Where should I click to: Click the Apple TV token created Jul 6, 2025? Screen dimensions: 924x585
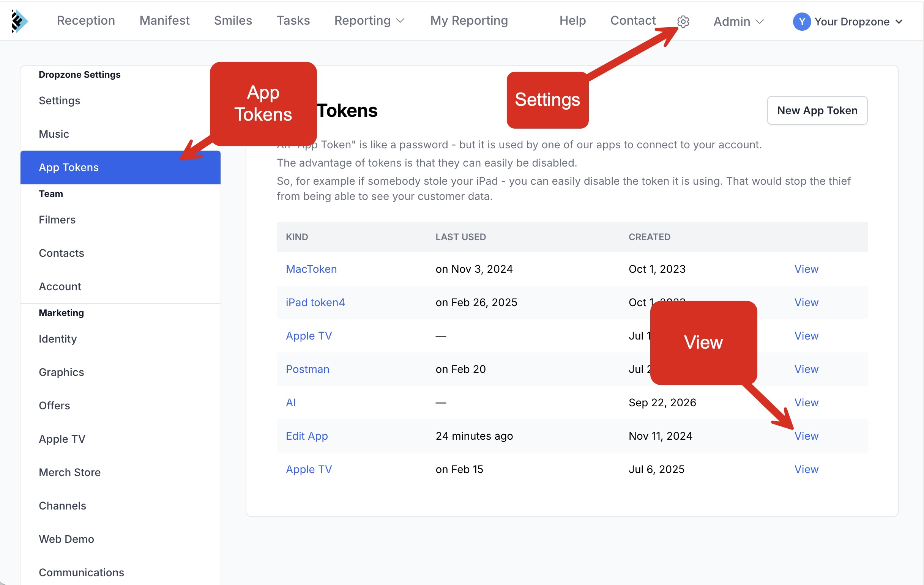tap(309, 469)
